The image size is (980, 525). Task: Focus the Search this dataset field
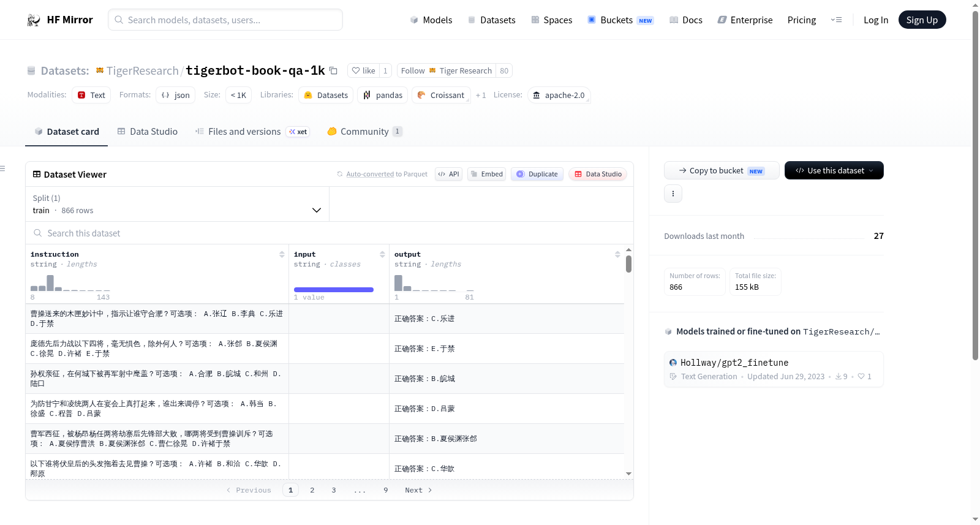tap(330, 233)
